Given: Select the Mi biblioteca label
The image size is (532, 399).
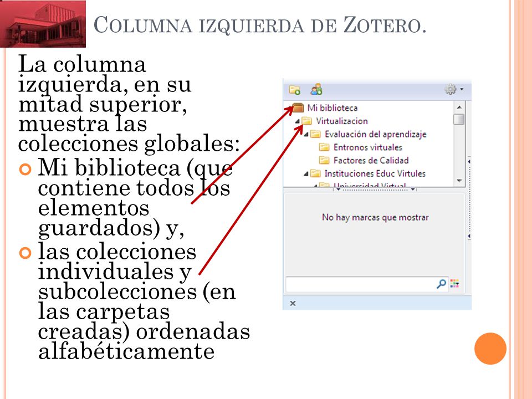Looking at the screenshot, I should click(x=332, y=108).
